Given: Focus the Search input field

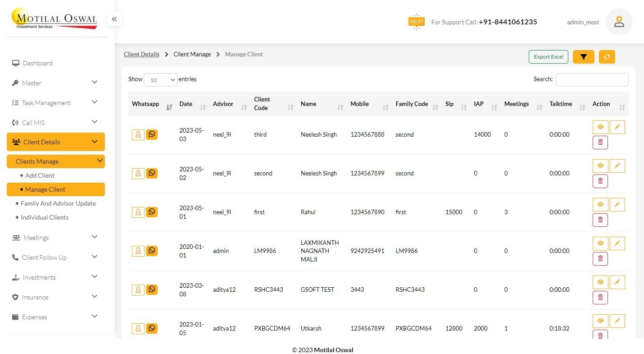Looking at the screenshot, I should point(592,79).
